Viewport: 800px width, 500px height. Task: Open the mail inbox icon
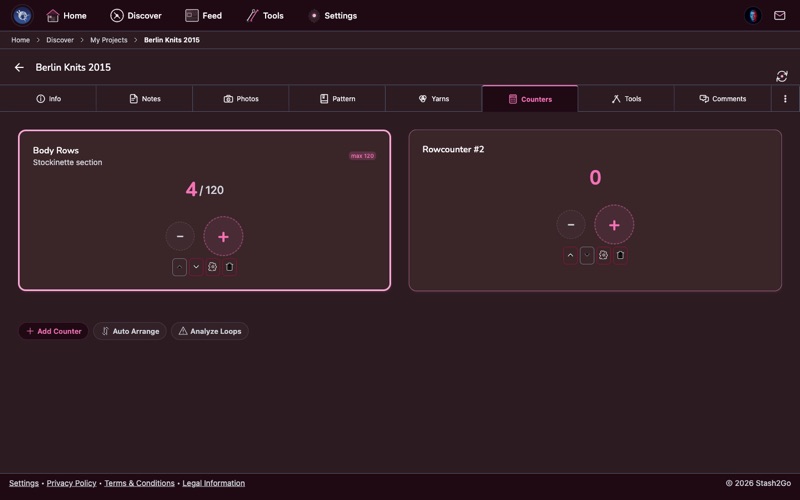(x=779, y=16)
